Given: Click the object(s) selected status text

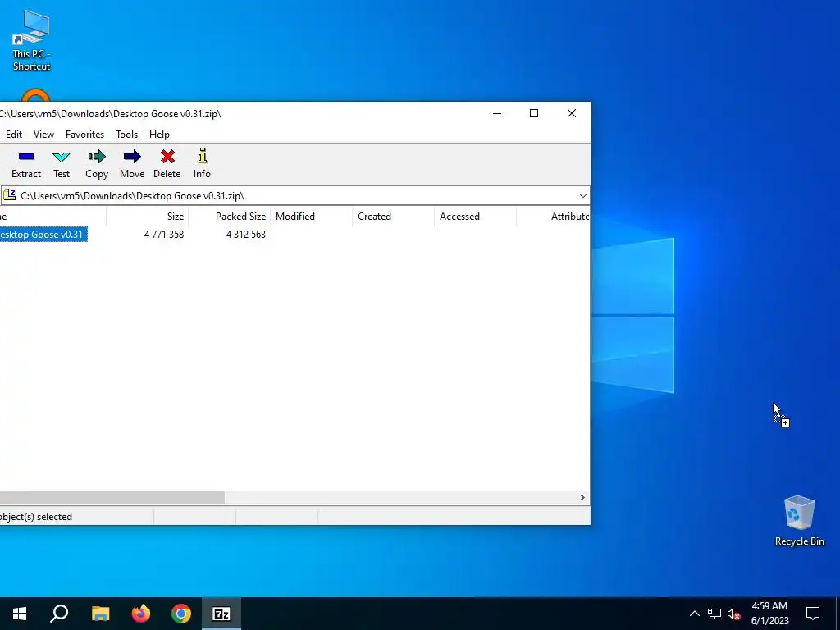Looking at the screenshot, I should coord(36,517).
